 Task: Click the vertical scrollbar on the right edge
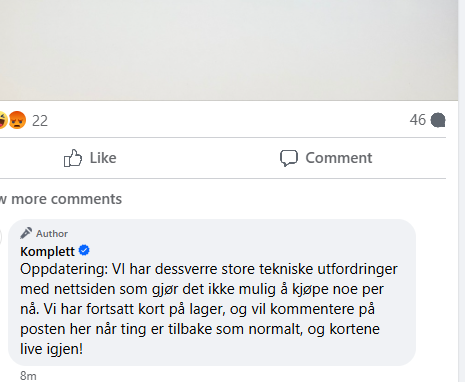tap(462, 191)
